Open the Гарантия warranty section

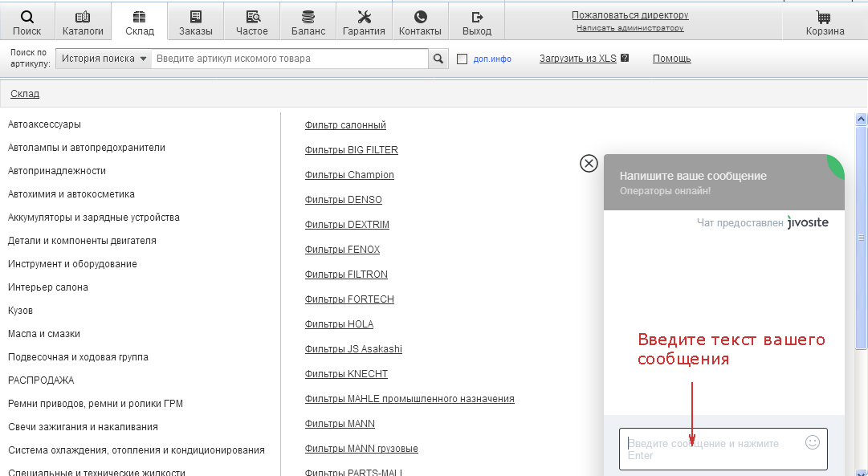(364, 22)
